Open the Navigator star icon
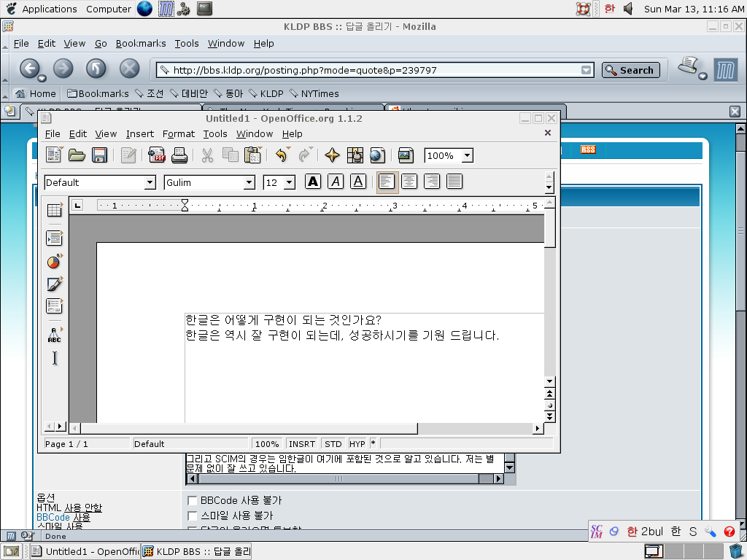The height and width of the screenshot is (560, 747). coord(332,155)
